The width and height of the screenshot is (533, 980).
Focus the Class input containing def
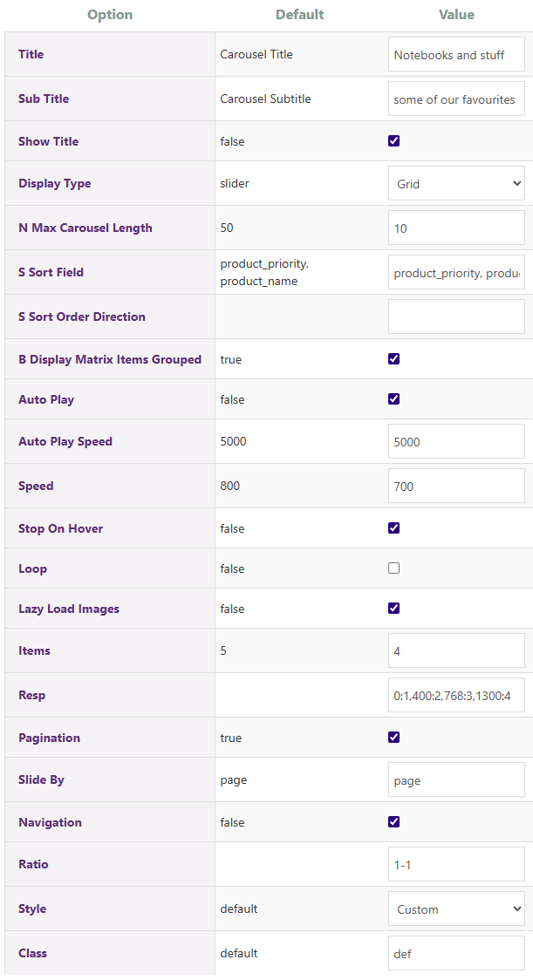click(456, 954)
